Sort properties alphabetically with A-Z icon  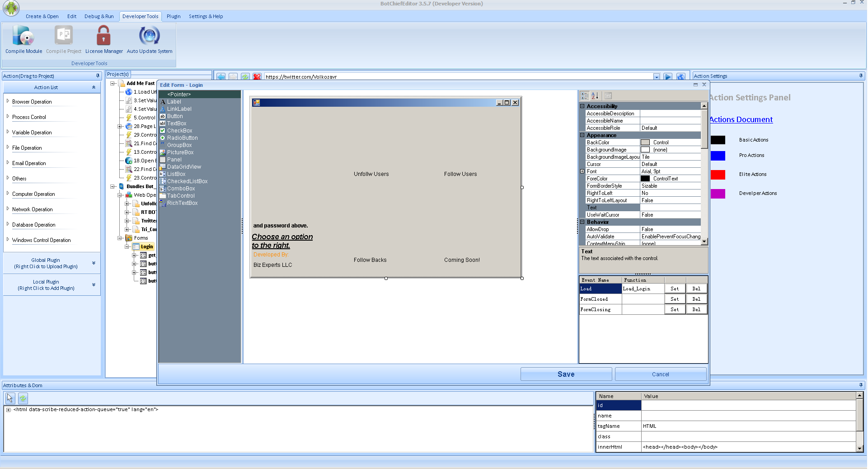pyautogui.click(x=595, y=96)
